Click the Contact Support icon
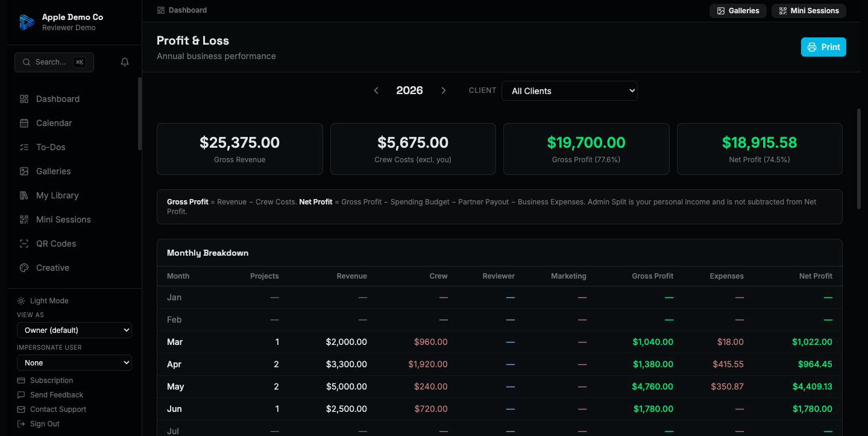 [x=21, y=409]
